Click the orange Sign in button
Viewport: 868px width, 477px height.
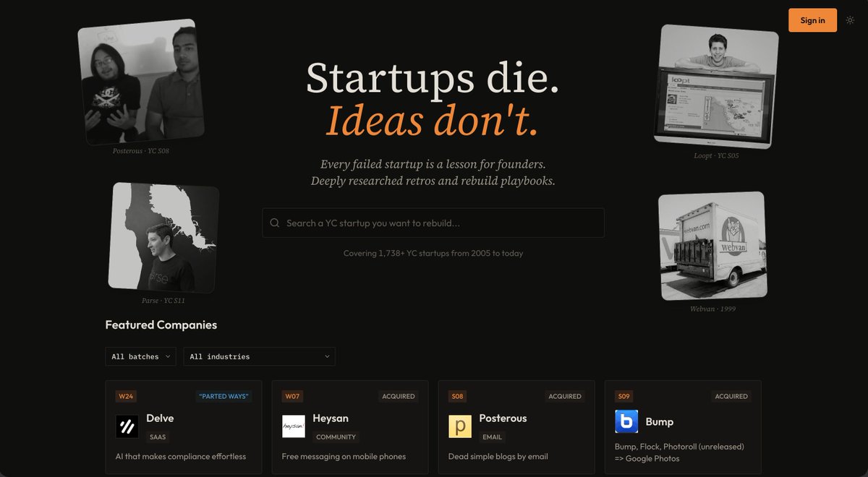coord(812,20)
